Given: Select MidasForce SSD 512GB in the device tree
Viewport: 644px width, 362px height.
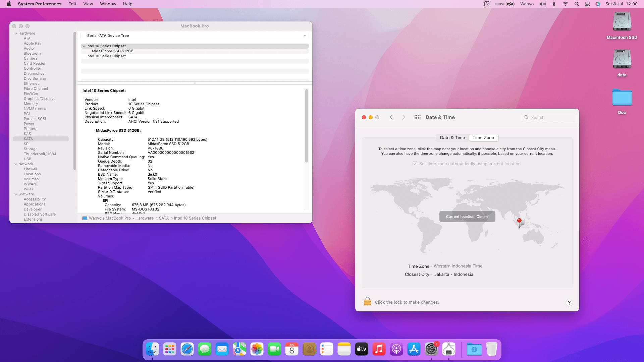Looking at the screenshot, I should pyautogui.click(x=112, y=51).
